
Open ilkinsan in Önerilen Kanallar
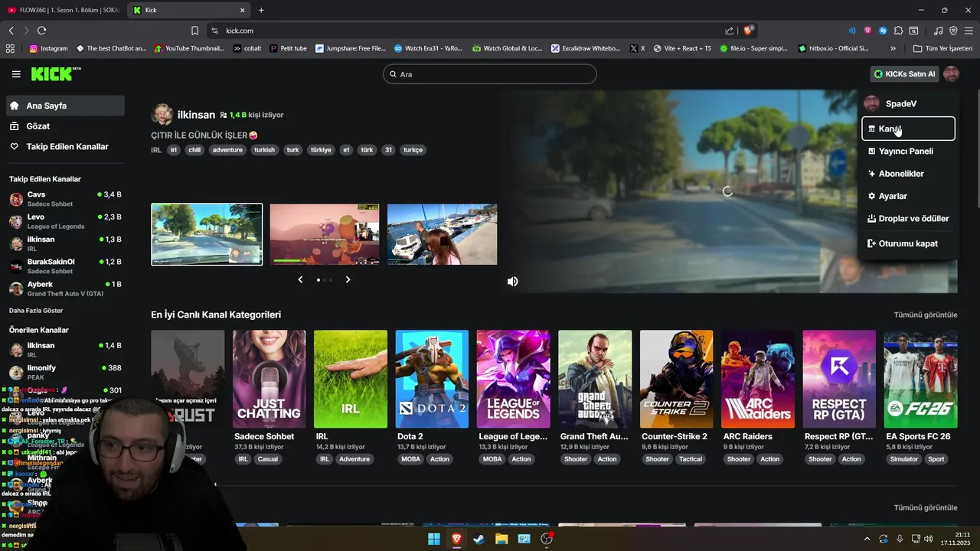tap(65, 350)
